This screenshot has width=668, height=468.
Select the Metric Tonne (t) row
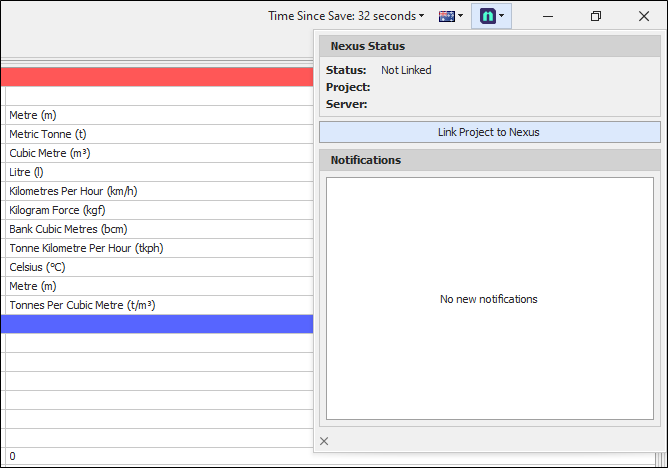click(48, 134)
